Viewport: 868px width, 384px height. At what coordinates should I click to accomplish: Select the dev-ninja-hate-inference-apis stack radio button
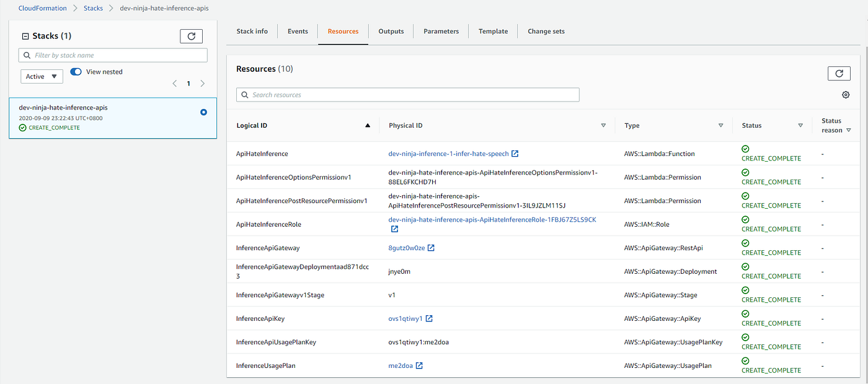tap(203, 112)
